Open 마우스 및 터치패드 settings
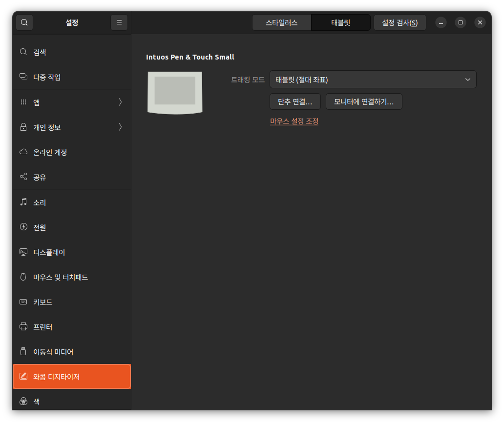 72,277
